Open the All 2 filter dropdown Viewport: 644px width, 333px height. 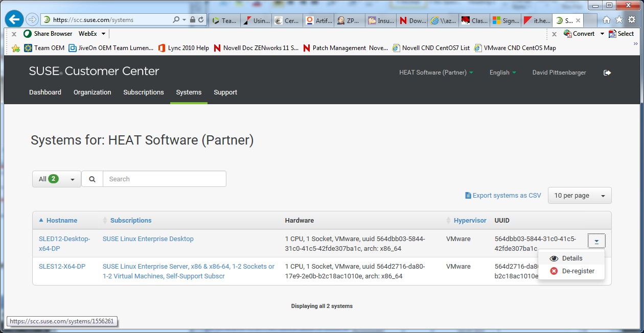(57, 179)
